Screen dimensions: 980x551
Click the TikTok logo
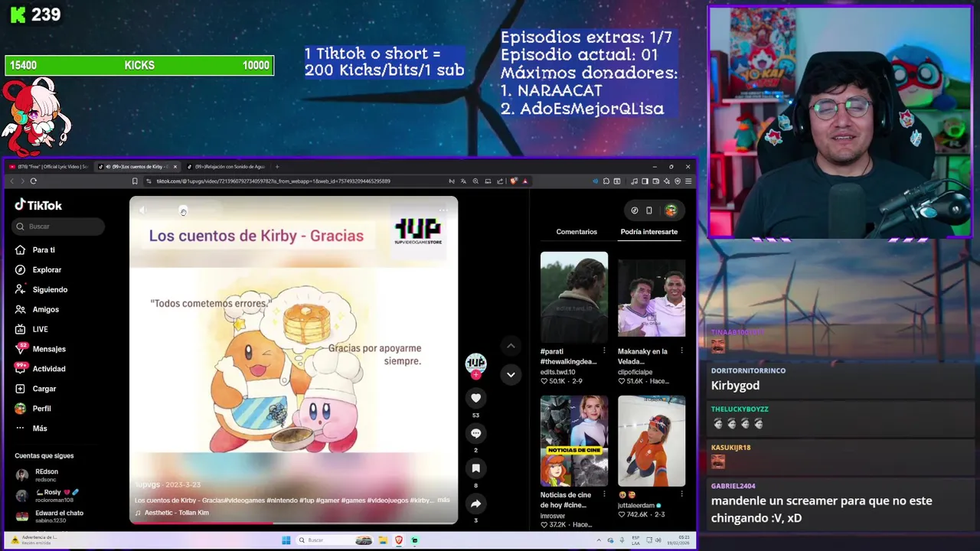38,205
